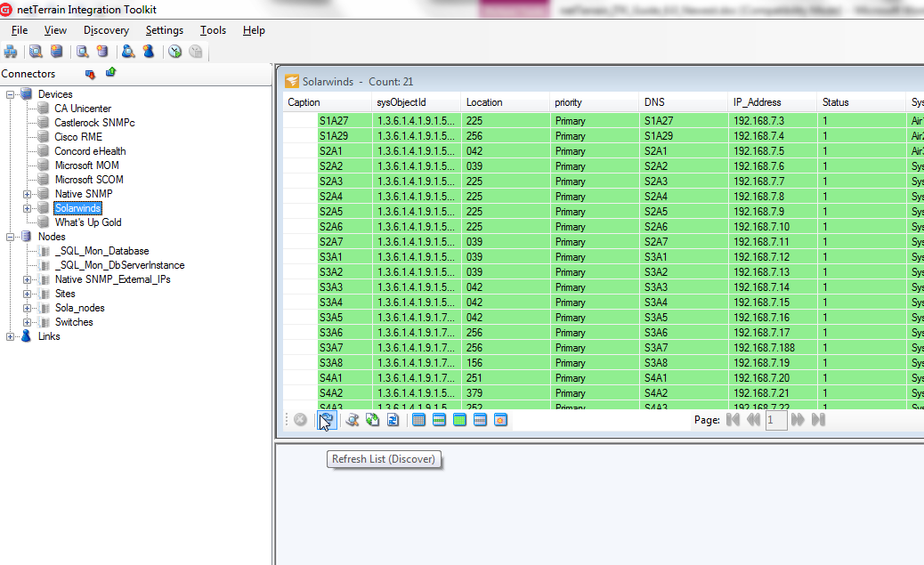Open the Tools menu
The image size is (924, 565).
click(213, 30)
